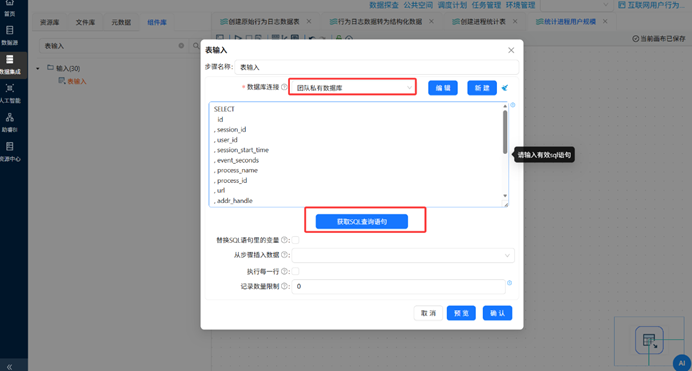Open the 环境管理 top link
Image resolution: width=692 pixels, height=371 pixels.
[520, 5]
